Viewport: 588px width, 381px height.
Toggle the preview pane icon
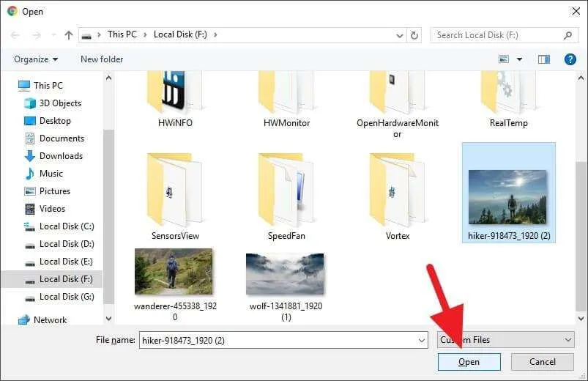pos(544,59)
